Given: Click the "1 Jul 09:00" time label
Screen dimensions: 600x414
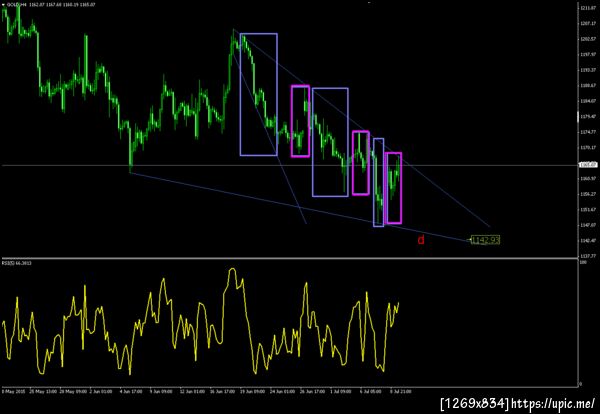Looking at the screenshot, I should coord(341,391).
